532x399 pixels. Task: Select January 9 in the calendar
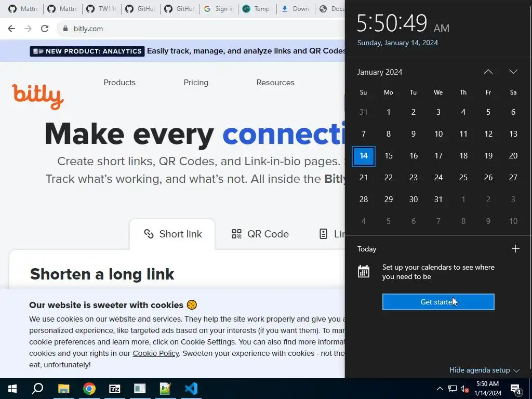(413, 134)
